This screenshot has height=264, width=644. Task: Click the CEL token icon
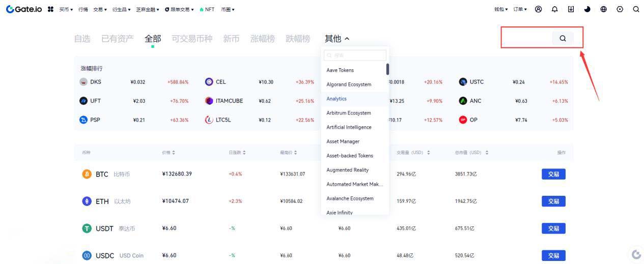(x=209, y=82)
